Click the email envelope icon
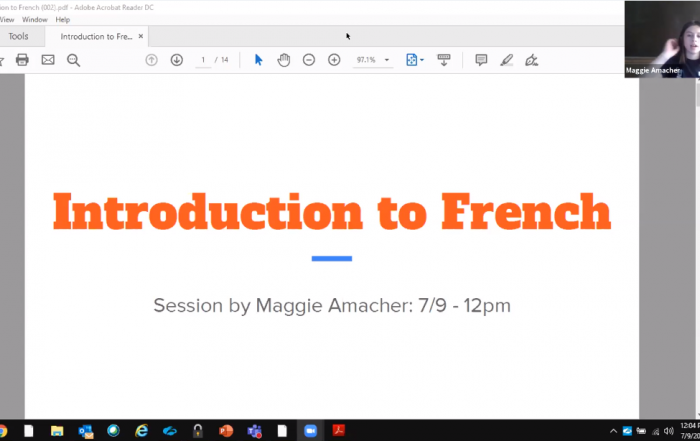Image resolution: width=700 pixels, height=441 pixels. 48,60
